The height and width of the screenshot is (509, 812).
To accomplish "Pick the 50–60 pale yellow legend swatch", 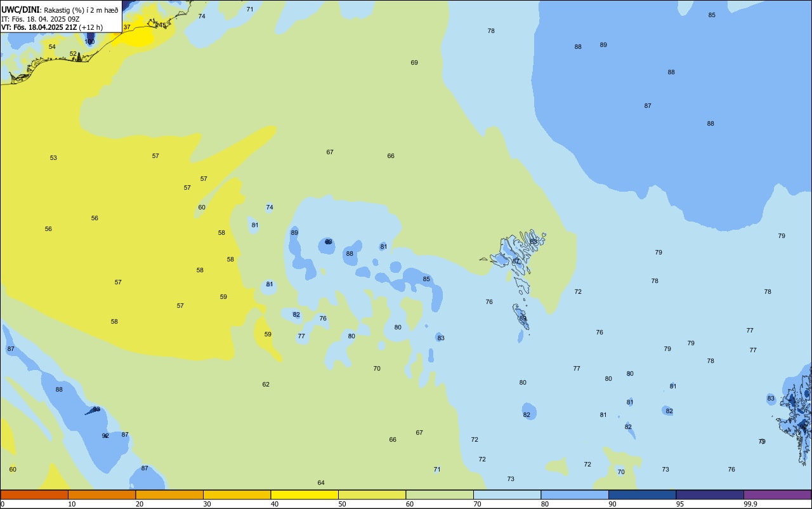I will click(372, 494).
